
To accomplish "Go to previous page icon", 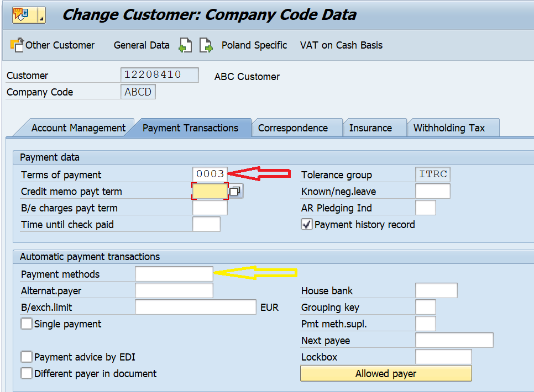I will [x=185, y=45].
